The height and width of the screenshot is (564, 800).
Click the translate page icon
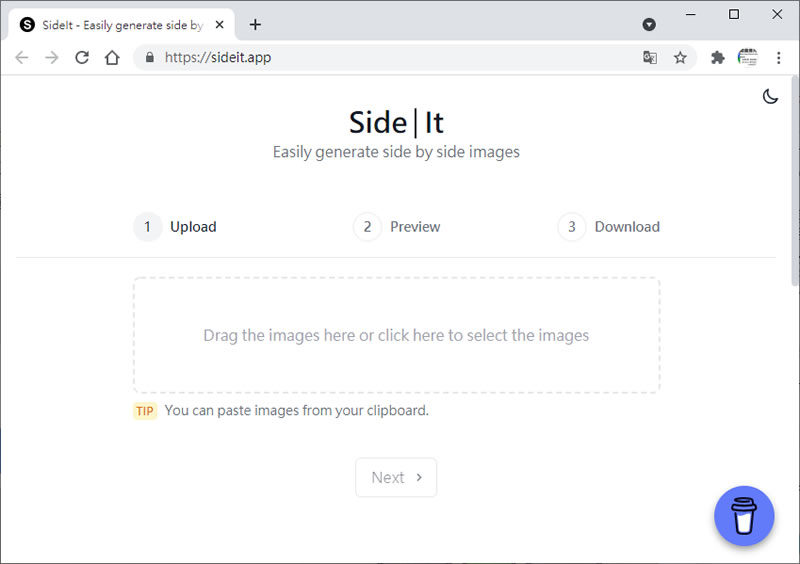[650, 58]
